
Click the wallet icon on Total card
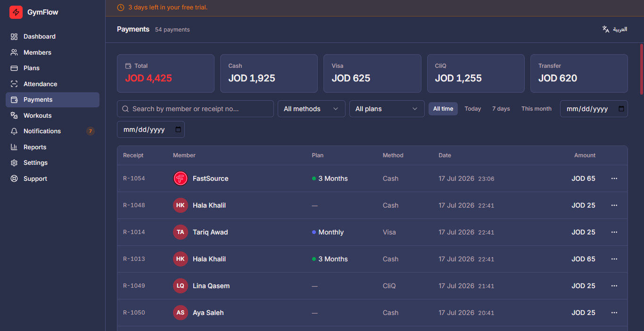128,66
